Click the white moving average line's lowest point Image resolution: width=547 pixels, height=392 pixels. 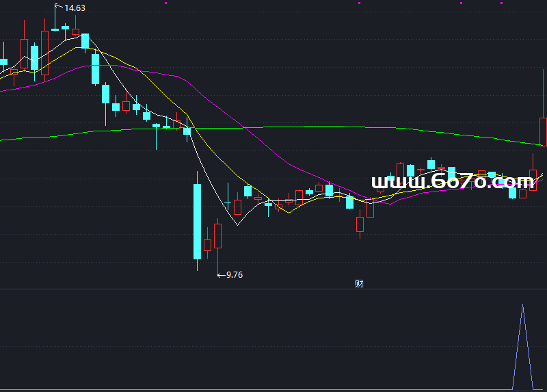pyautogui.click(x=237, y=224)
